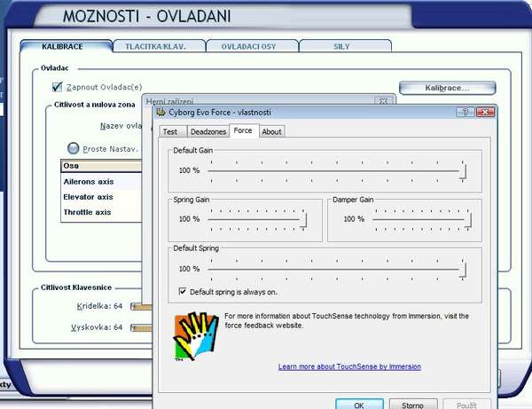Close the Herní zařízení window behind
This screenshot has width=532, height=409.
pyautogui.click(x=383, y=101)
